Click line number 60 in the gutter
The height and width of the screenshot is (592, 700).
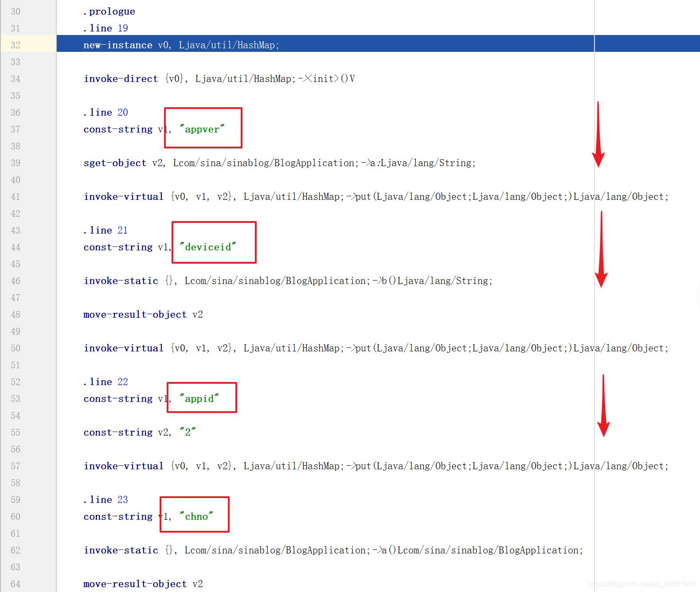click(16, 517)
